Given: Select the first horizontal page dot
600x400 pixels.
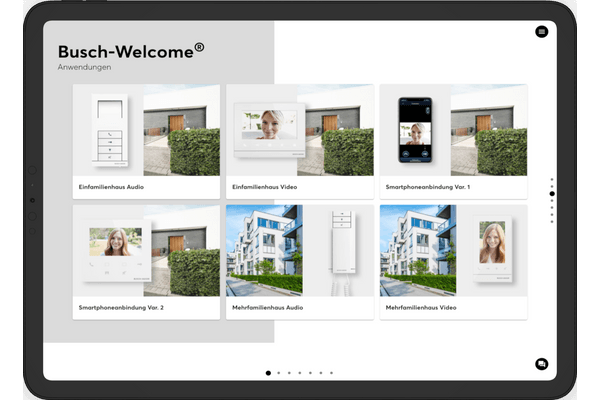Looking at the screenshot, I should pos(268,373).
